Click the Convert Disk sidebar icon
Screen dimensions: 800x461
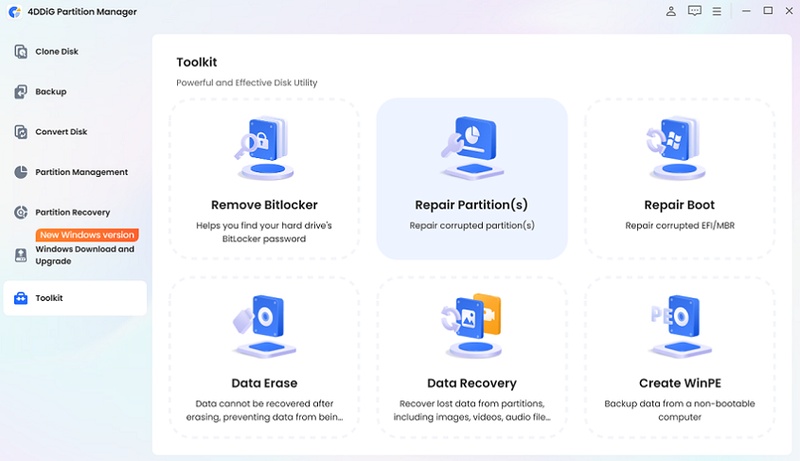point(21,132)
